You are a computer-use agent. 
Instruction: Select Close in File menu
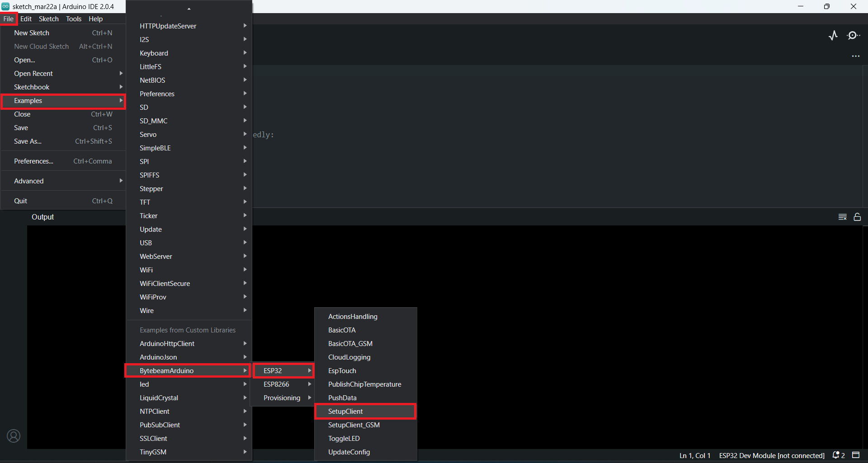pos(63,114)
